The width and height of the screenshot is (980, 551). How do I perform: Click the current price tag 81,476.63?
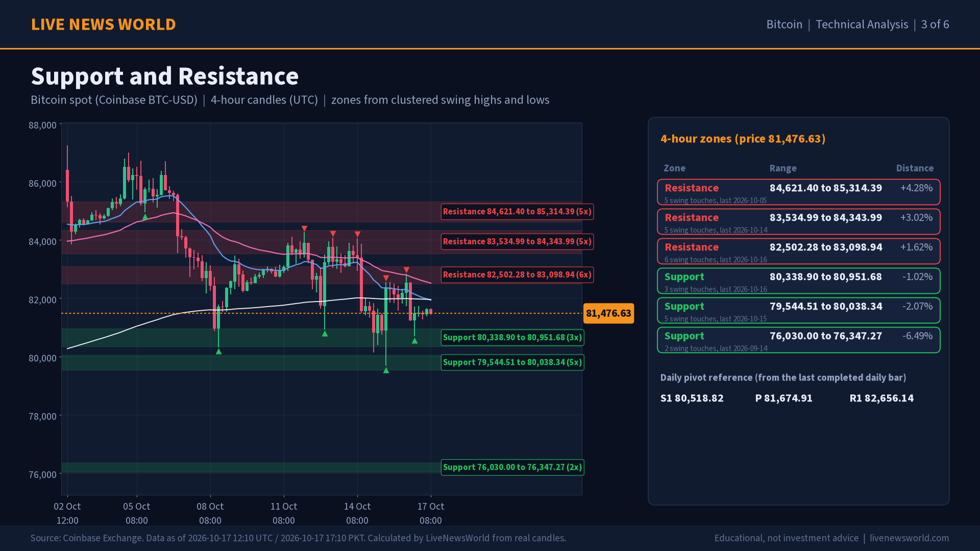point(608,313)
